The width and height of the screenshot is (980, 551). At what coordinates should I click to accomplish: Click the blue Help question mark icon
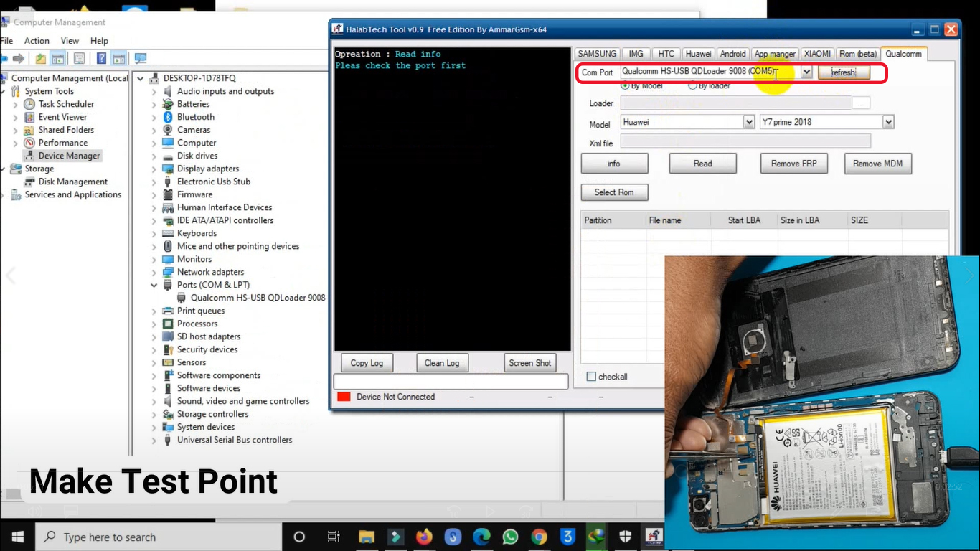[x=101, y=59]
